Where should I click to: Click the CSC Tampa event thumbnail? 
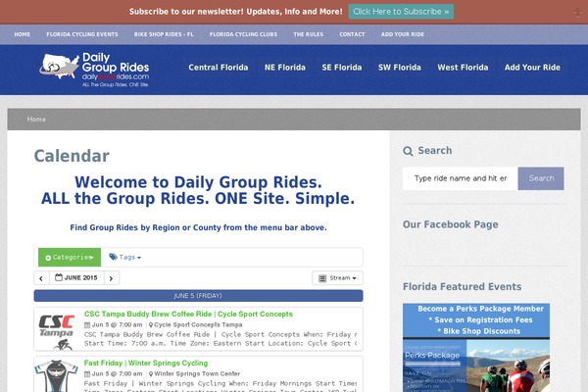[57, 331]
